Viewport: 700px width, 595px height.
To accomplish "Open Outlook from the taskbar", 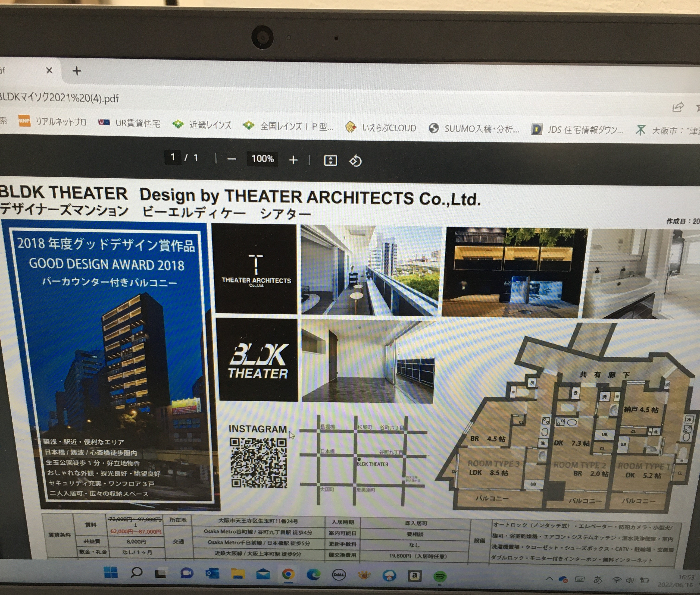I will pyautogui.click(x=213, y=574).
